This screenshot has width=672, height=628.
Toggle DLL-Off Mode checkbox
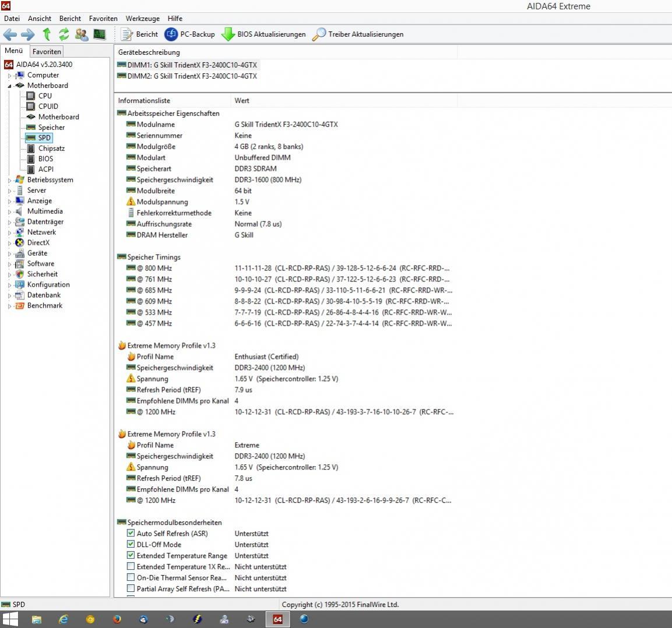coord(131,544)
